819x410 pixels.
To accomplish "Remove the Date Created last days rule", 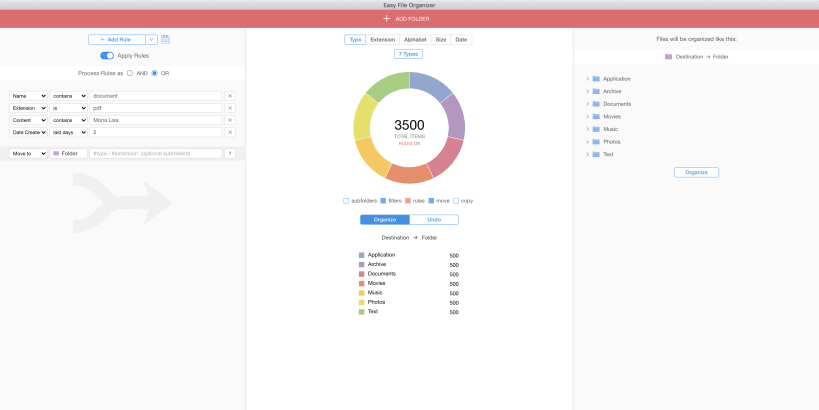I will (x=230, y=132).
